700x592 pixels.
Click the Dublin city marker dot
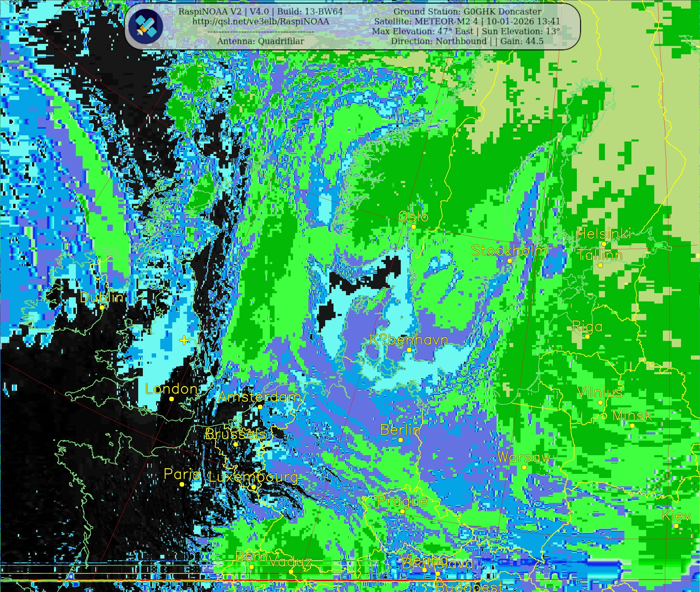coord(102,307)
